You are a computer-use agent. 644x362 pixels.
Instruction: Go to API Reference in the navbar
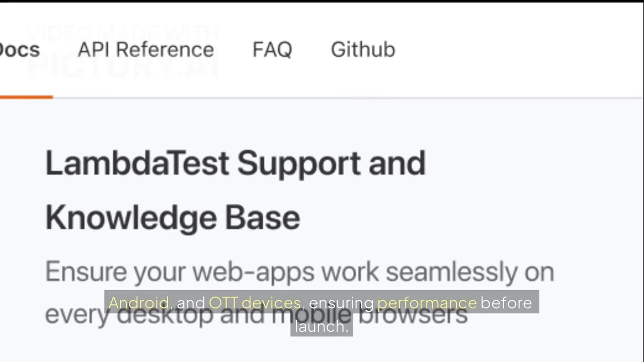click(x=145, y=50)
